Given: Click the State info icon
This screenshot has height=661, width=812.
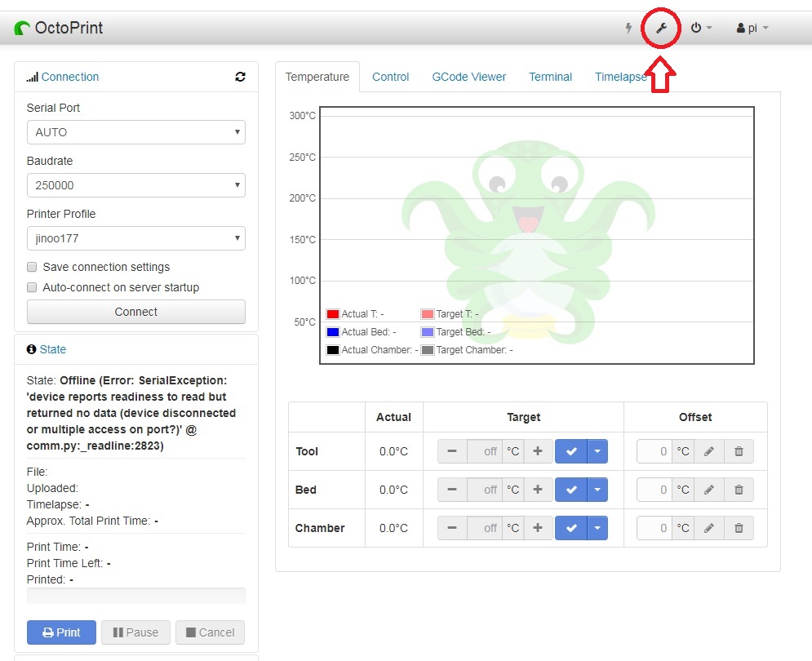Looking at the screenshot, I should (x=31, y=349).
